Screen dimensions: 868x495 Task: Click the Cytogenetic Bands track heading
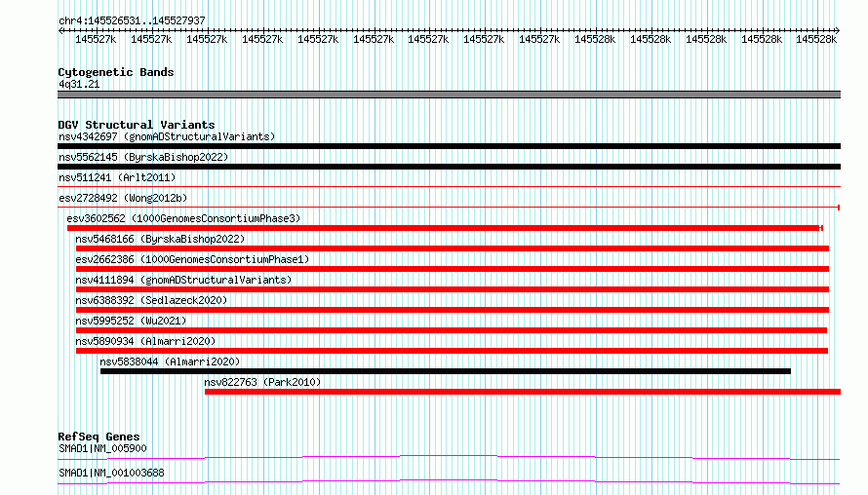[x=116, y=72]
